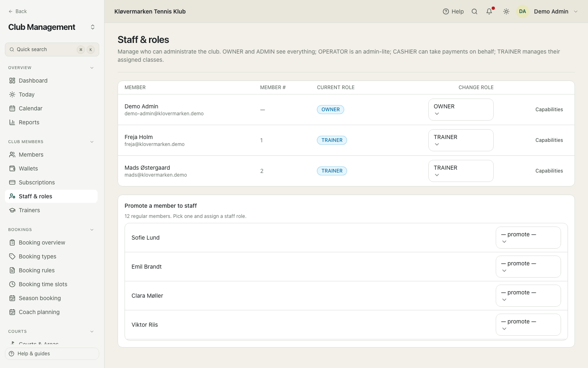This screenshot has height=368, width=588.
Task: Open the Club Management switcher arrows
Action: (93, 27)
